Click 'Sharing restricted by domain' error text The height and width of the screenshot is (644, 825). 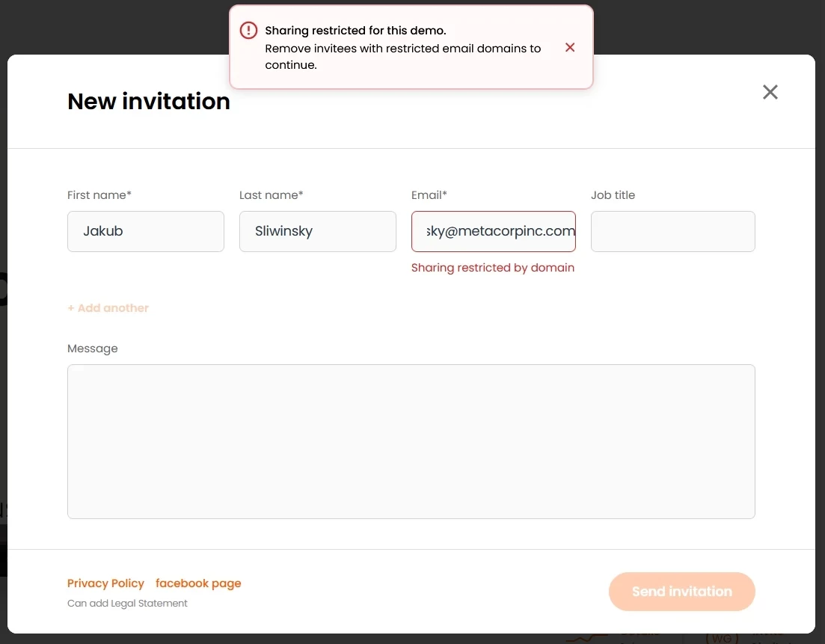click(492, 267)
